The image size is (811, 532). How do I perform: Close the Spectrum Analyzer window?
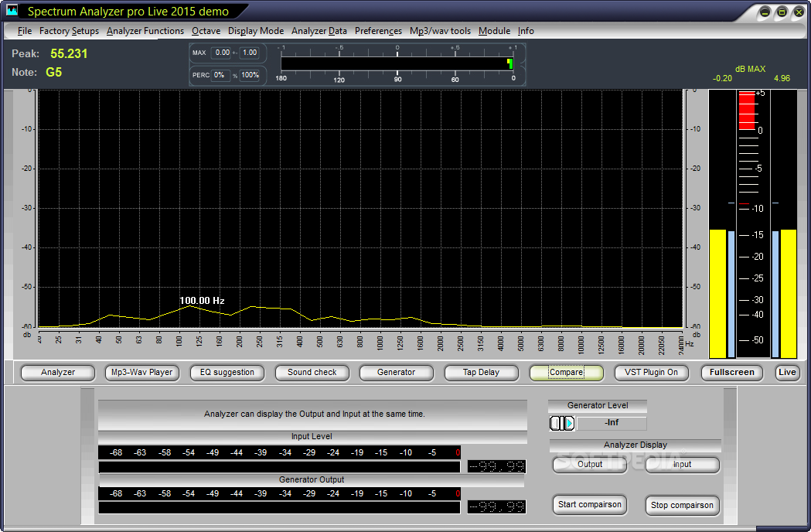(x=799, y=12)
